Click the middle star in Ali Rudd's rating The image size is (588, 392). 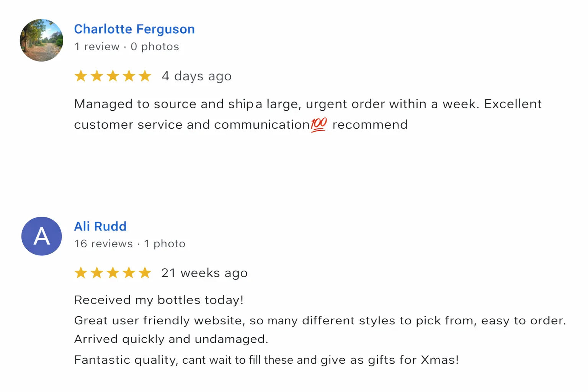(113, 273)
